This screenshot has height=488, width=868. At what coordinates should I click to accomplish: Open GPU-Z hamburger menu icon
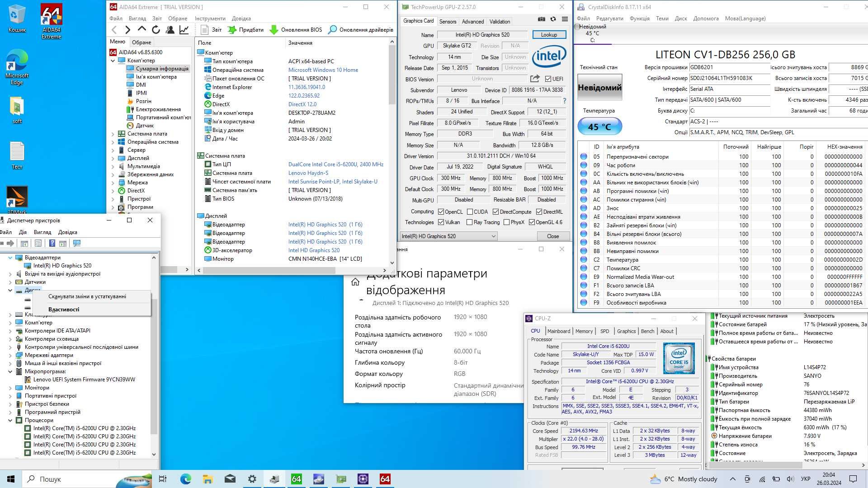565,19
